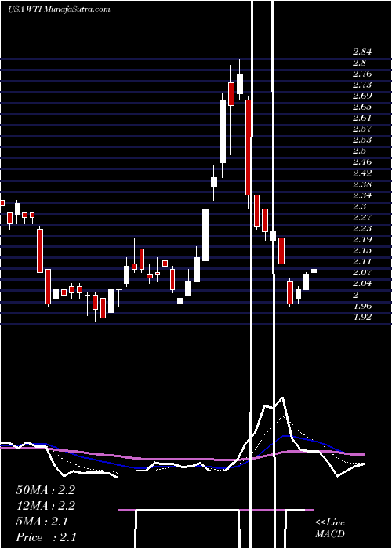Click the '<<Live' label
This screenshot has height=549, width=392.
330,523
